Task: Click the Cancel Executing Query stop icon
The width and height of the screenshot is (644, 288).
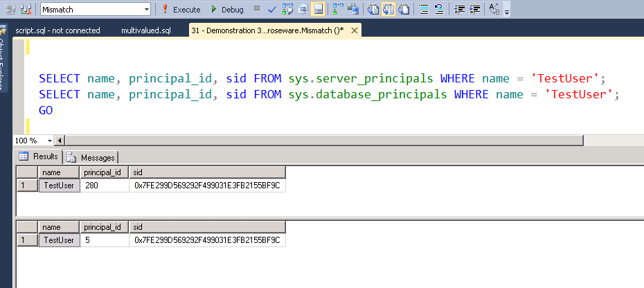Action: point(257,10)
